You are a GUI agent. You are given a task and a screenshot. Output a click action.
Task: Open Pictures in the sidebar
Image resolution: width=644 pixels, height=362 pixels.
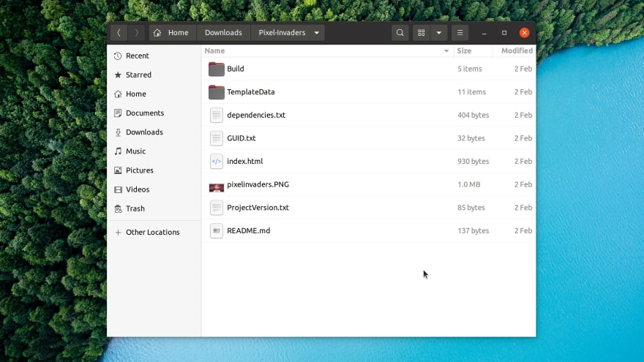coord(154,170)
